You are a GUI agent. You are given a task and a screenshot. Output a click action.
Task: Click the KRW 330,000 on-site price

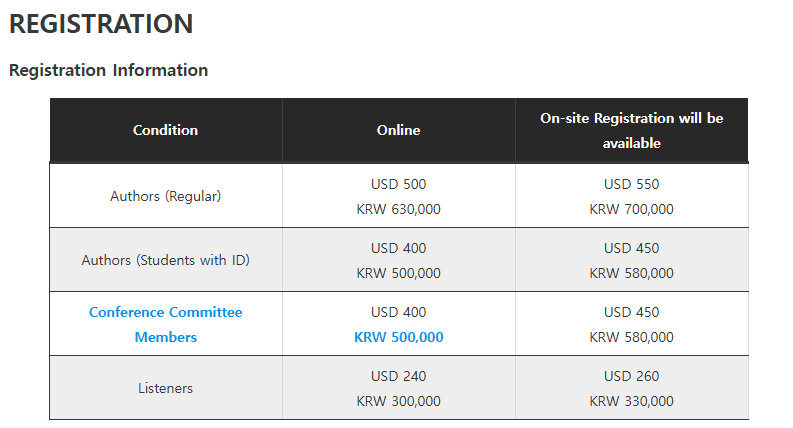click(632, 401)
